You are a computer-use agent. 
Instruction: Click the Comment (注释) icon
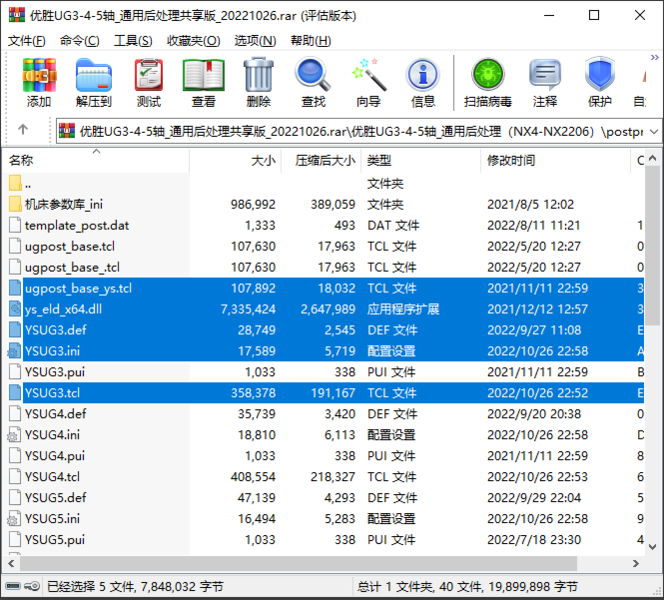[x=545, y=75]
